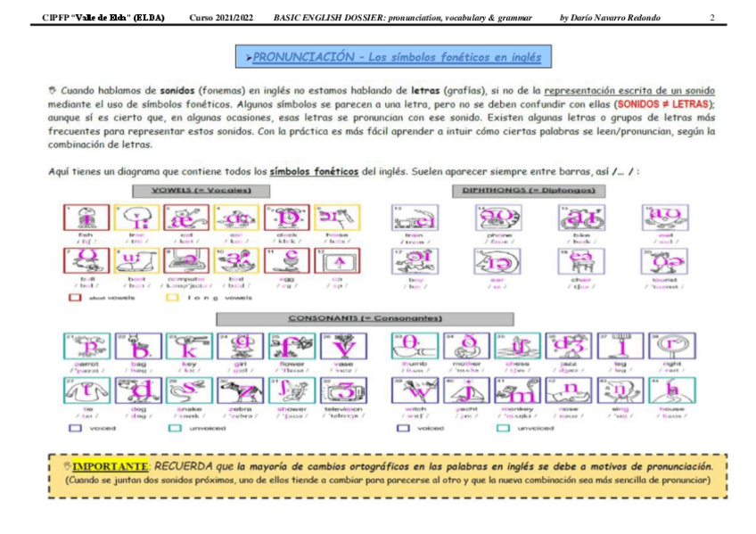
Task: Click the underlined 'símbolos fonéticos' phrase
Action: (314, 171)
